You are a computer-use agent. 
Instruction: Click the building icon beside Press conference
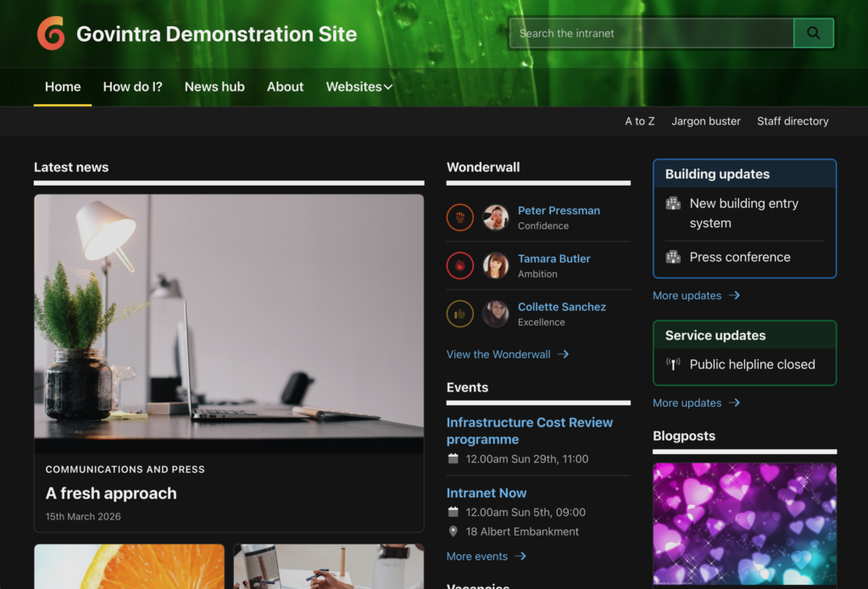click(673, 257)
